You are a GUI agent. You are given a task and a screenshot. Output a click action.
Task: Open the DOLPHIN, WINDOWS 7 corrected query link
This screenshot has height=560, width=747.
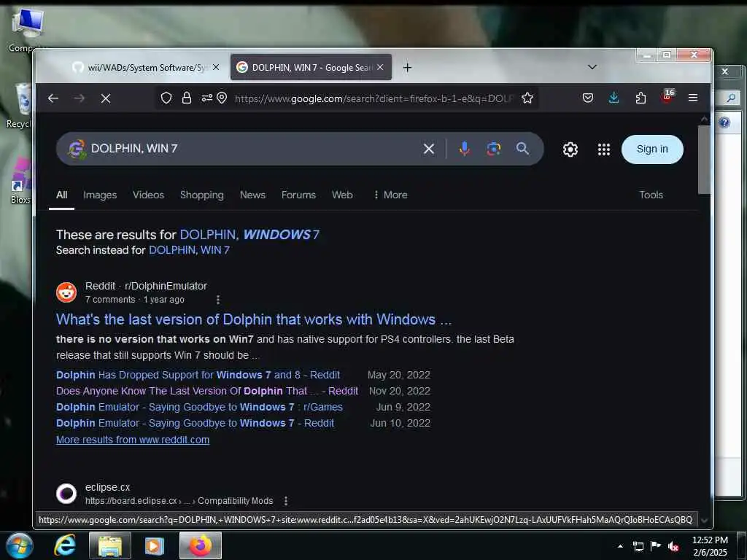[x=249, y=234]
